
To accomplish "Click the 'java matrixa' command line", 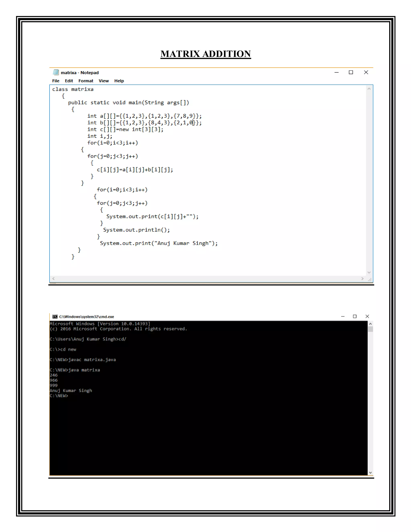I will 75,370.
